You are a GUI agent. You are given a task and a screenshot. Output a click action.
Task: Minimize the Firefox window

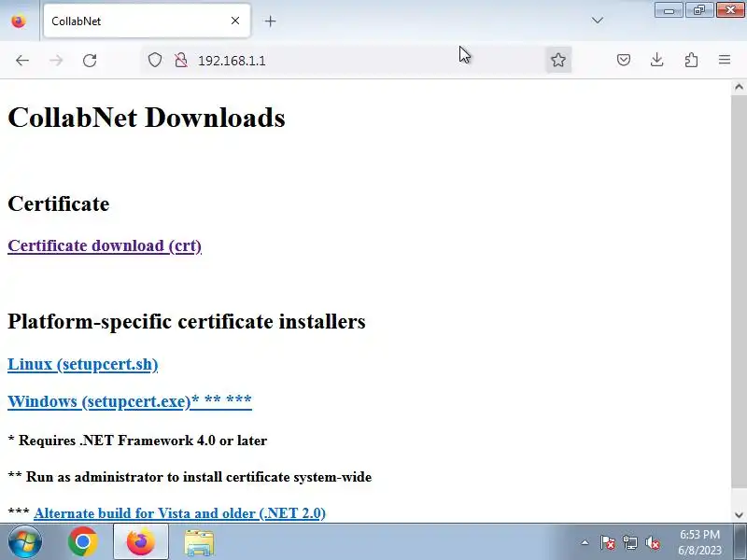click(x=669, y=10)
